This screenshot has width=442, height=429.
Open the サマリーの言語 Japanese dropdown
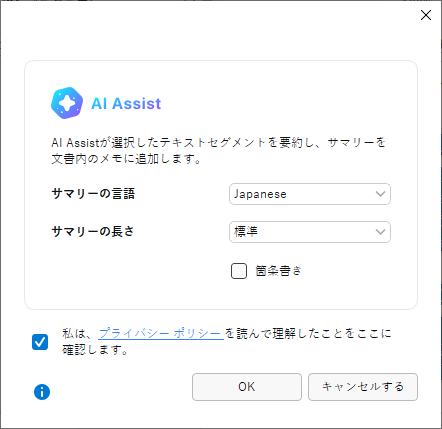point(310,194)
